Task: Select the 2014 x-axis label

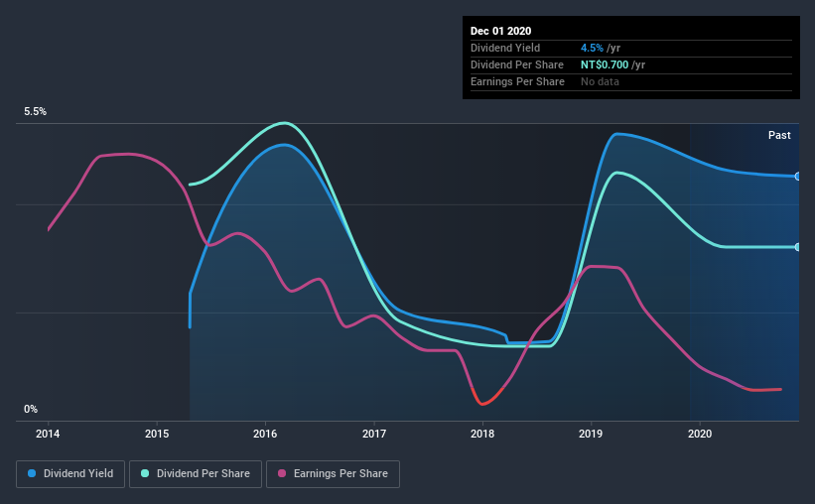Action: coord(48,434)
